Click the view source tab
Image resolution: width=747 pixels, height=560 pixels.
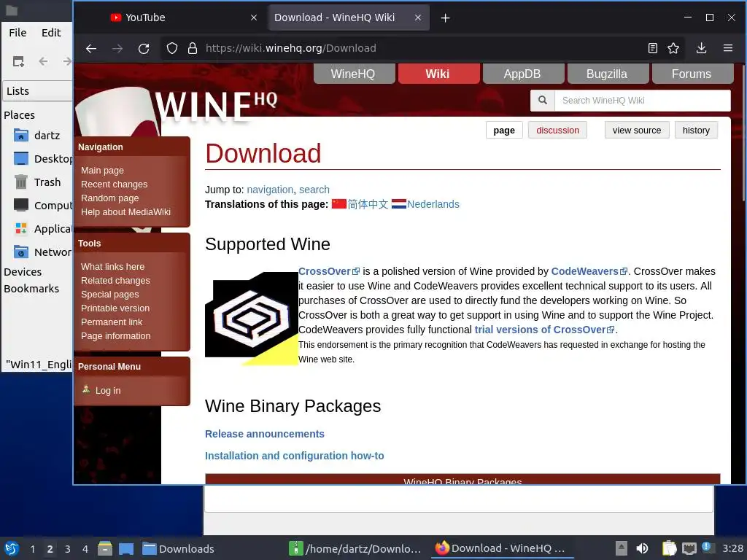point(637,130)
